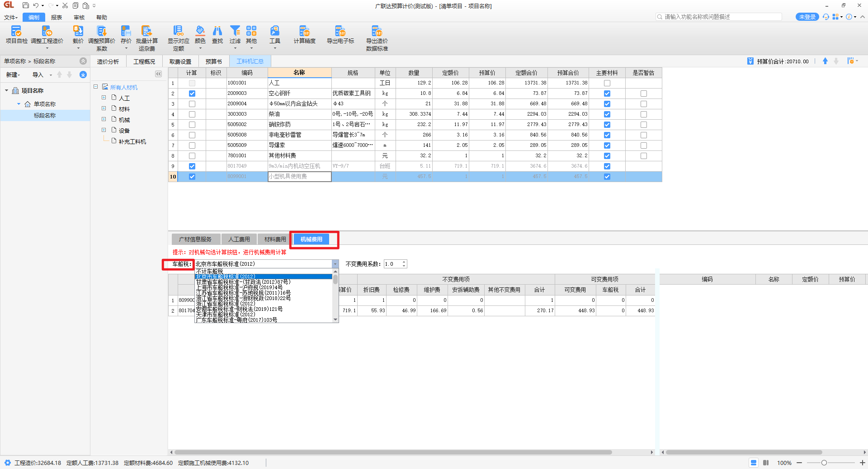Image resolution: width=868 pixels, height=469 pixels.
Task: Click the copy icon in quick toolbar
Action: [75, 5]
